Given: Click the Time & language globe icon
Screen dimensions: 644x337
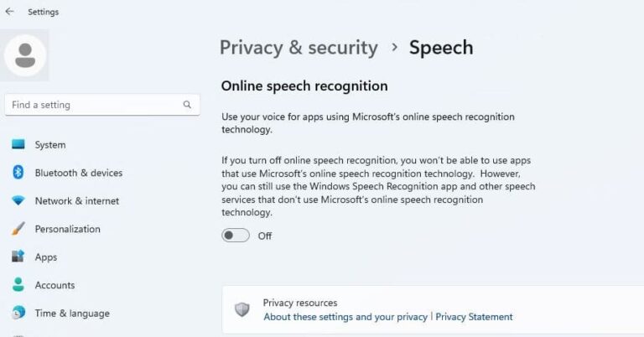Looking at the screenshot, I should 18,314.
